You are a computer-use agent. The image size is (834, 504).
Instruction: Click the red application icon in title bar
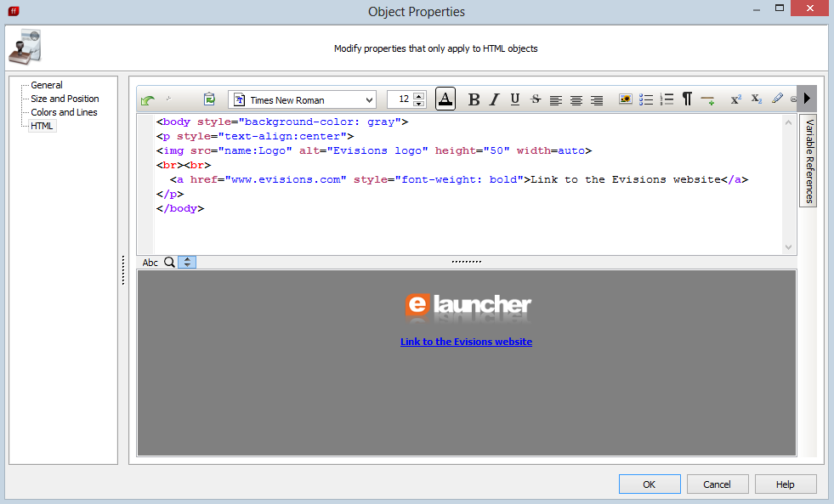[x=14, y=10]
